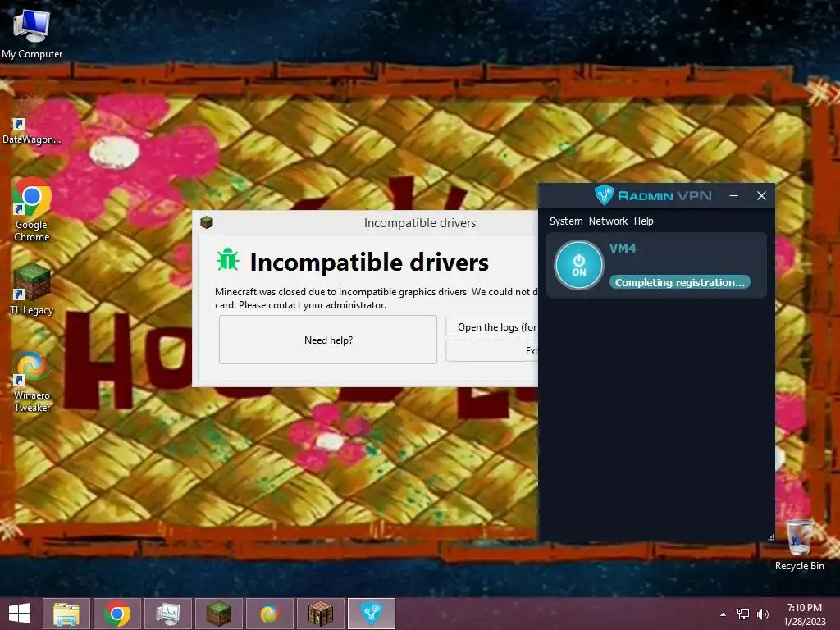Click the network tray icon
The image size is (840, 630).
pyautogui.click(x=743, y=614)
